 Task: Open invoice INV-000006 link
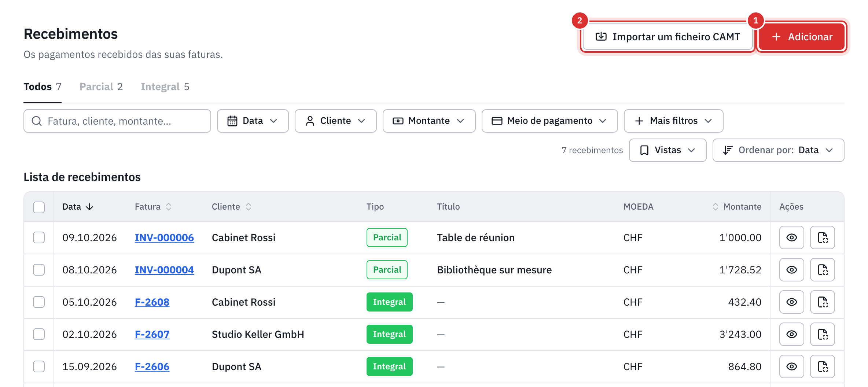coord(164,237)
